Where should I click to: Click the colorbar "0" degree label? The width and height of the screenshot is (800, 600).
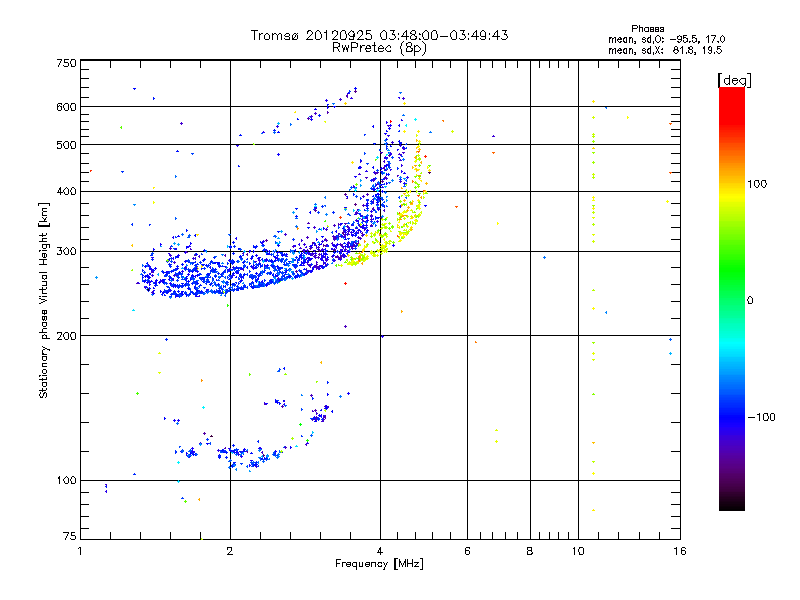pyautogui.click(x=750, y=301)
